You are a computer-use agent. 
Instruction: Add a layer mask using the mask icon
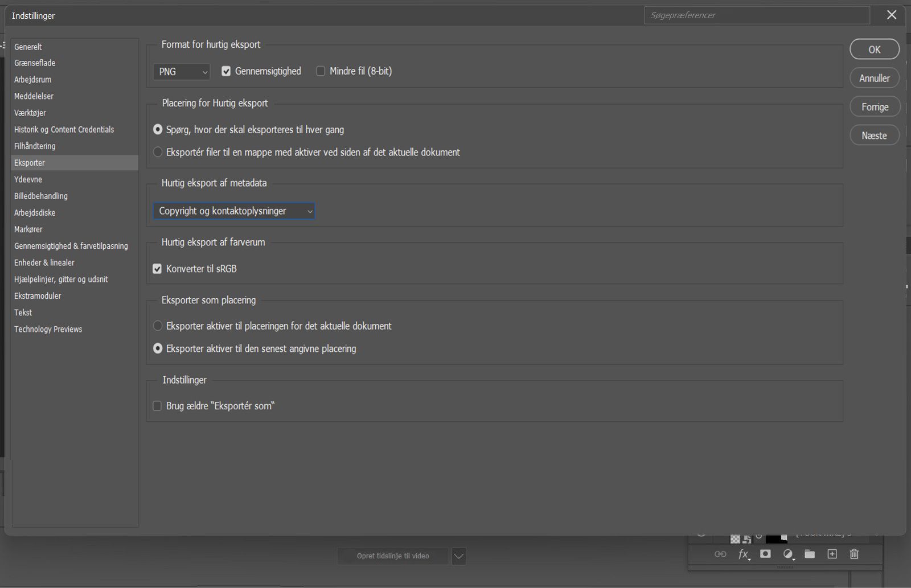point(765,554)
